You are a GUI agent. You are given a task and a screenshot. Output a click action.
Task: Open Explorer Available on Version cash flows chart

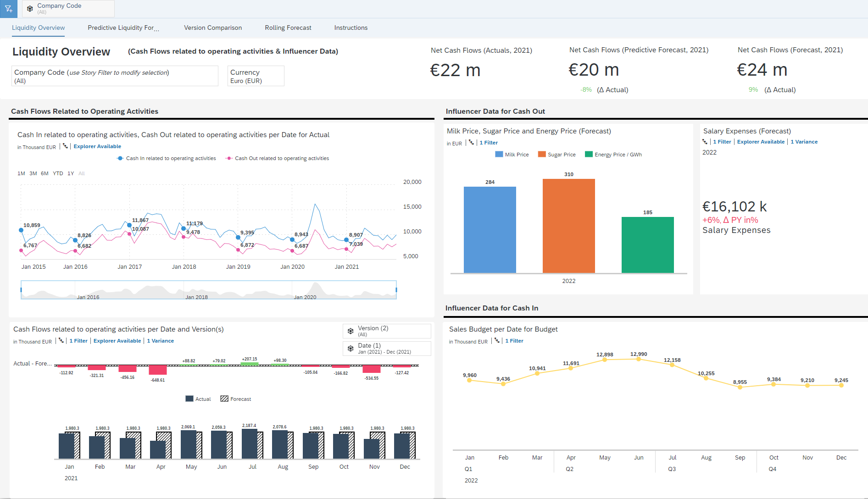(117, 341)
